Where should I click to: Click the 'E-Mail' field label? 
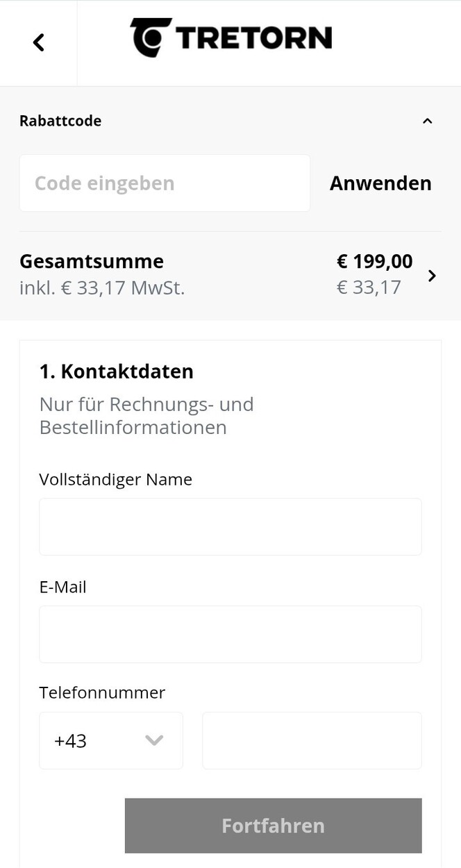[63, 587]
